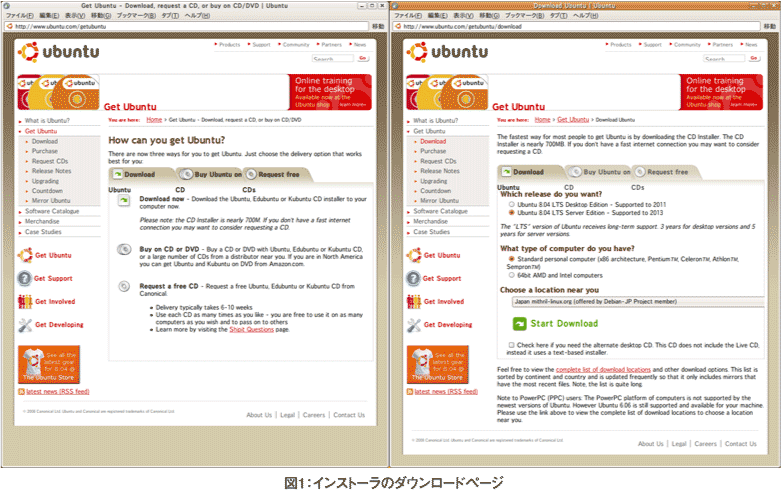The image size is (781, 495).
Task: Click Ubuntu logo in right window
Action: point(447,52)
